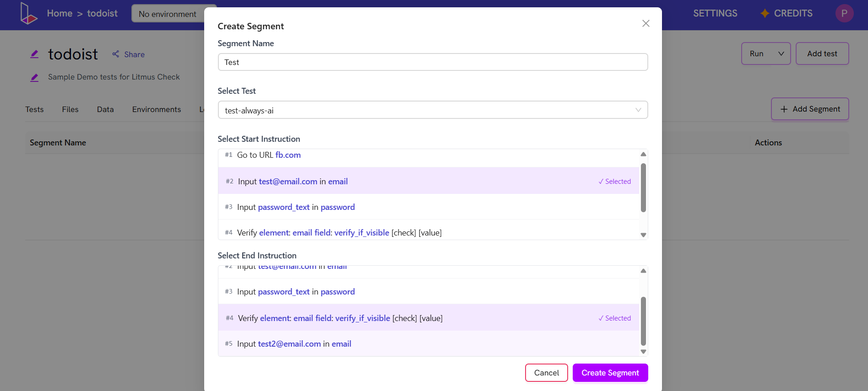Click the Cancel button
This screenshot has height=391, width=868.
coord(546,373)
